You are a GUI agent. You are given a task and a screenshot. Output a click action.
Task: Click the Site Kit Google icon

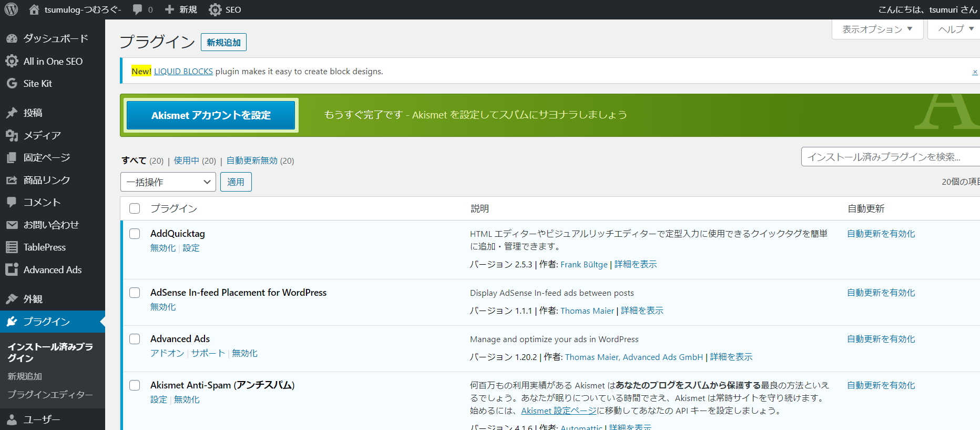click(12, 83)
